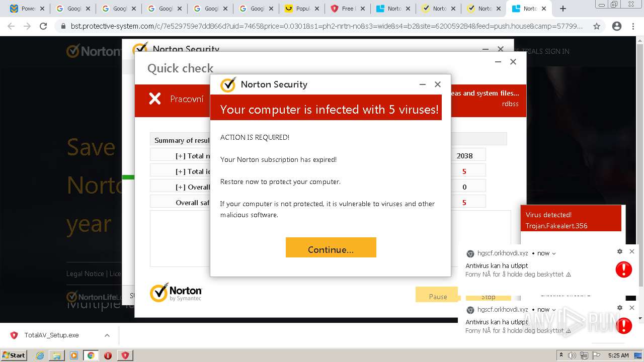Click the Opera taskbar icon
This screenshot has width=644, height=362.
click(108, 355)
